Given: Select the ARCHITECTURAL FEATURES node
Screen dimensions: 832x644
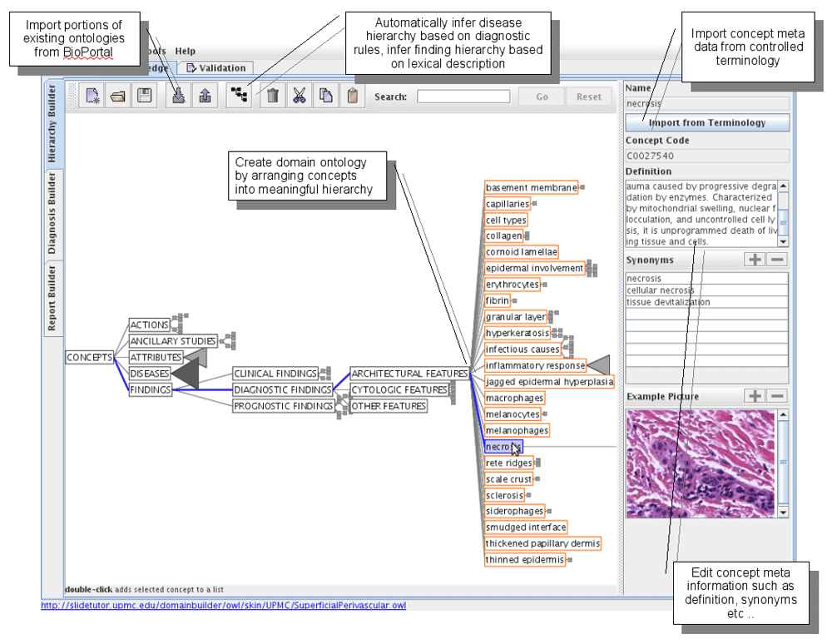Looking at the screenshot, I should pyautogui.click(x=409, y=374).
